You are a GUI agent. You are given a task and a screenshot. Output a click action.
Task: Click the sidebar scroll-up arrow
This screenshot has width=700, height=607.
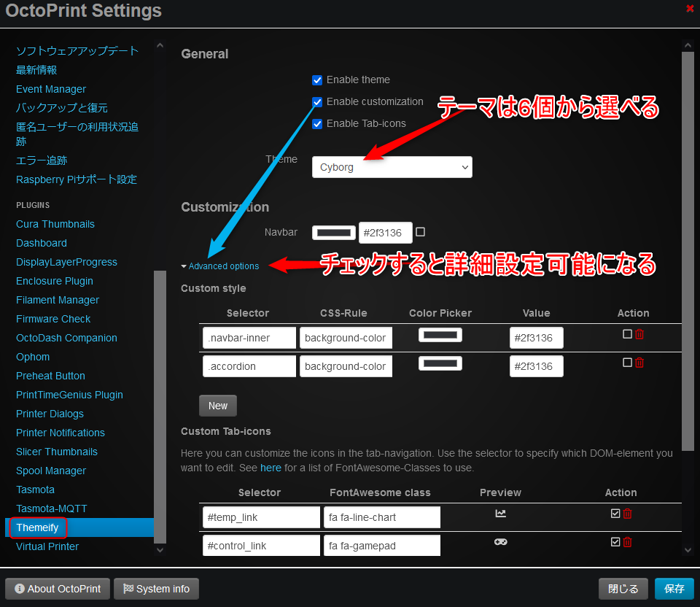(x=160, y=45)
